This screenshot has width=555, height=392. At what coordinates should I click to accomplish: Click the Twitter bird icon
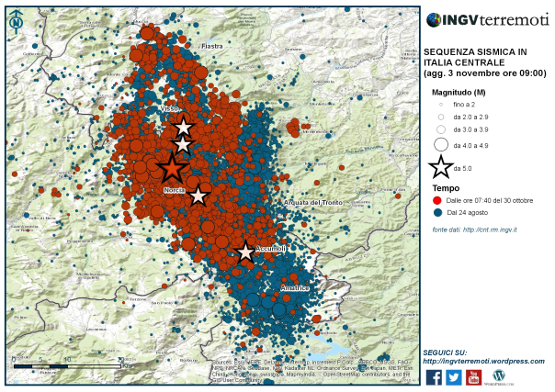(x=454, y=376)
